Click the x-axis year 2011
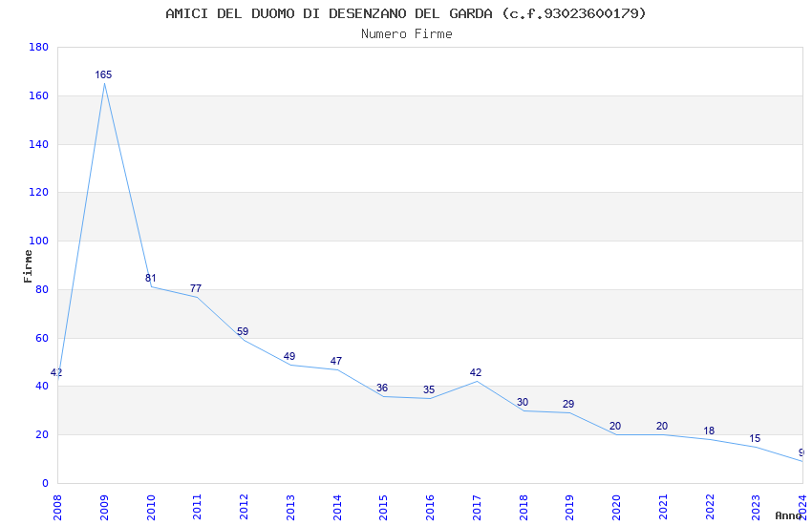The width and height of the screenshot is (812, 525). [198, 507]
